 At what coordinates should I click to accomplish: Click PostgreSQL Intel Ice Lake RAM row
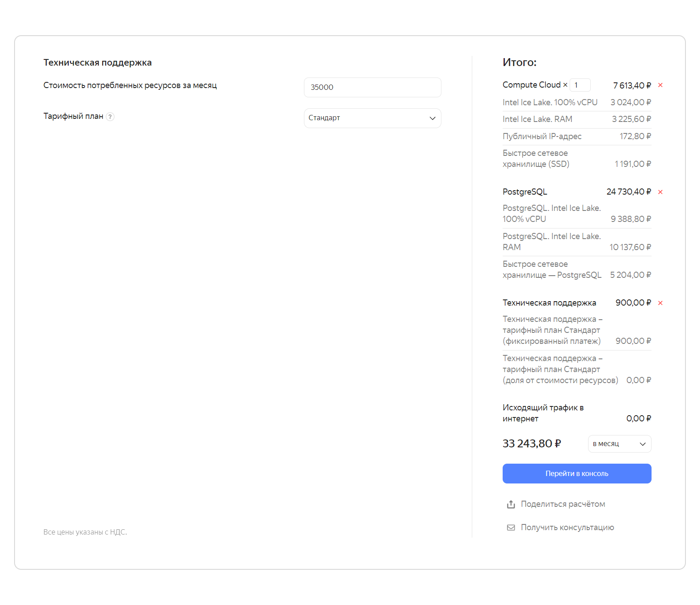577,242
